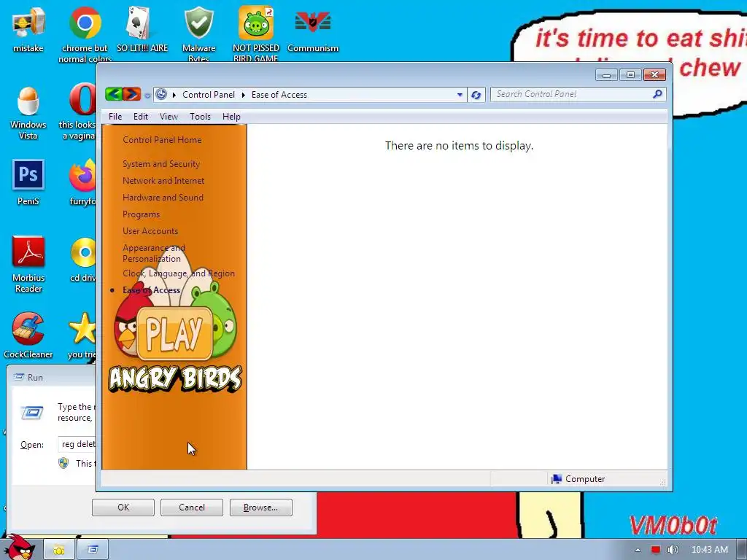Open Hardware and Sound category
The image size is (747, 560).
pos(163,197)
